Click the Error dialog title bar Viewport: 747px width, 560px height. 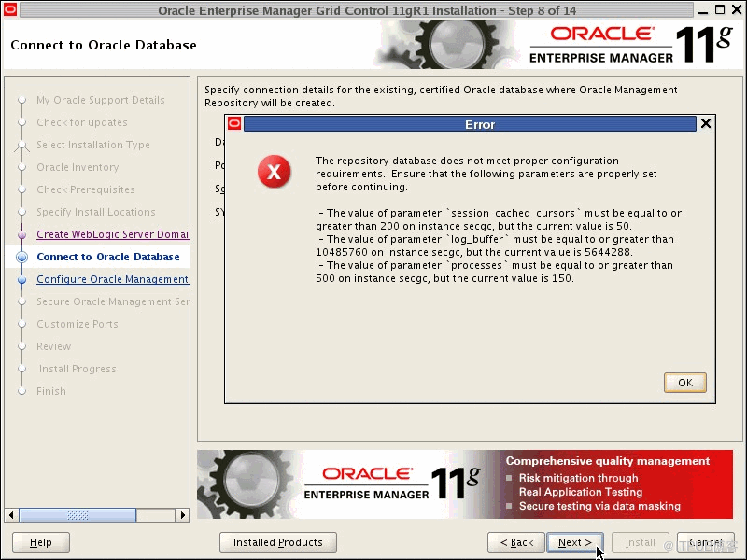tap(470, 124)
